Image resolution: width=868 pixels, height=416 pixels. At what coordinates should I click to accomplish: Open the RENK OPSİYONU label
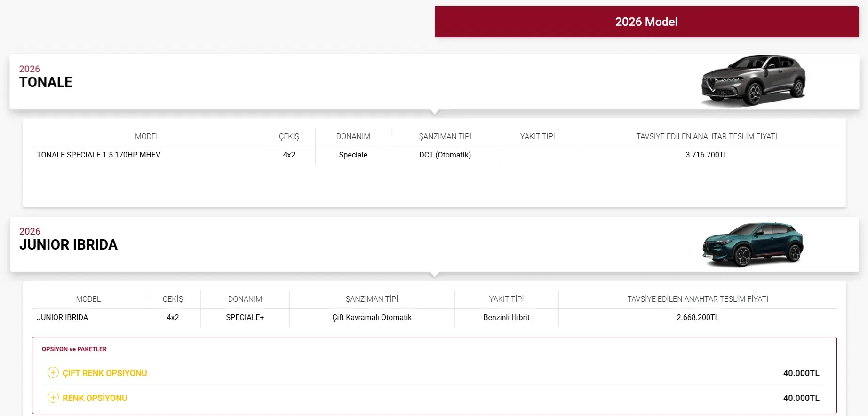[95, 398]
